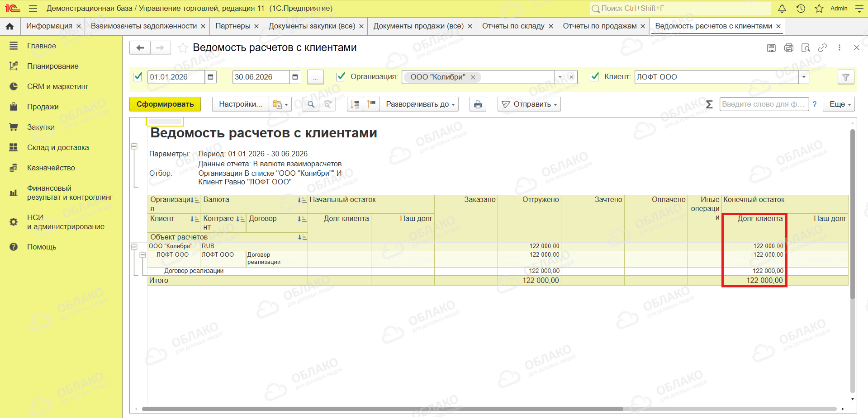Click the sigma sum icon
This screenshot has height=418, width=868.
(709, 104)
